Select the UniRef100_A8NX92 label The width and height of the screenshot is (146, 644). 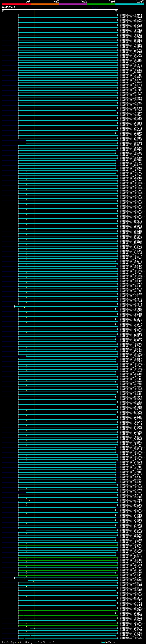point(131,344)
